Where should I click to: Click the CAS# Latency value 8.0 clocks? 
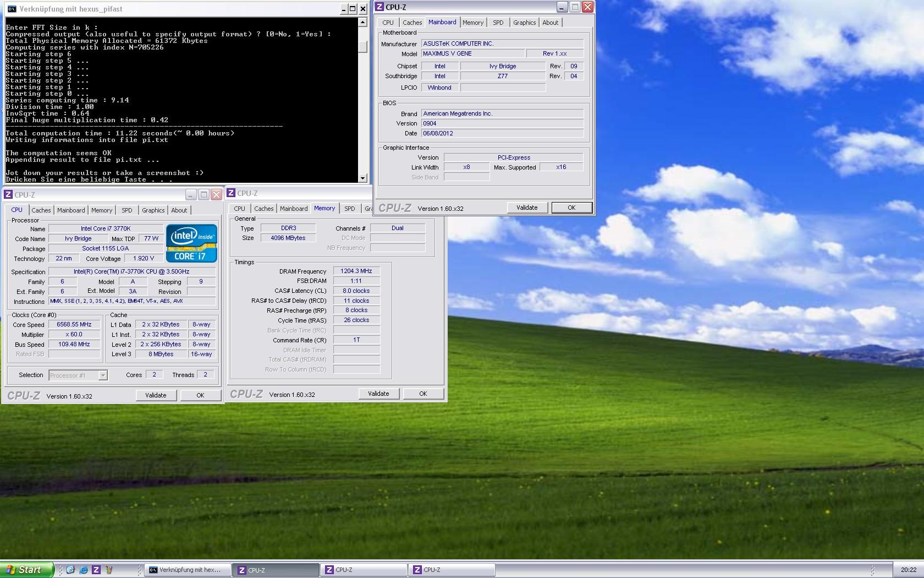pyautogui.click(x=356, y=291)
